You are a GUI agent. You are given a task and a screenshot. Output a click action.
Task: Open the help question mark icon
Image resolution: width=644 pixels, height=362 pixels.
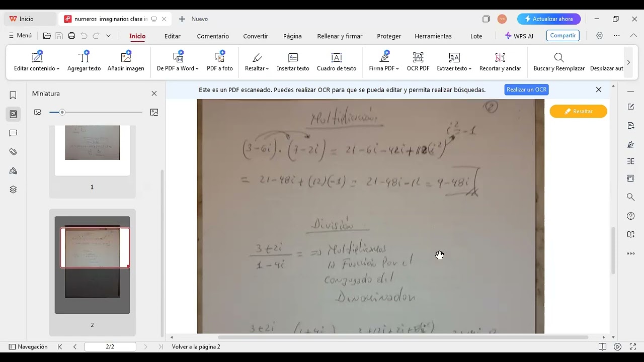(x=630, y=216)
